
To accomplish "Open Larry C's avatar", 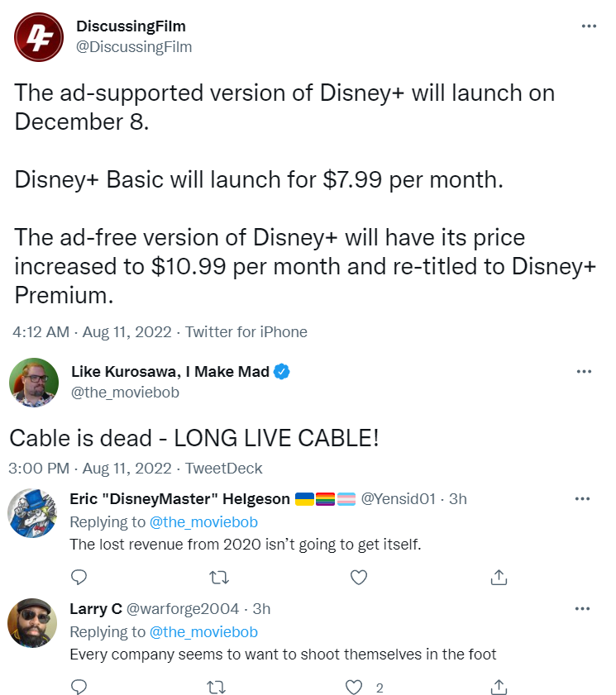I will coord(31,622).
